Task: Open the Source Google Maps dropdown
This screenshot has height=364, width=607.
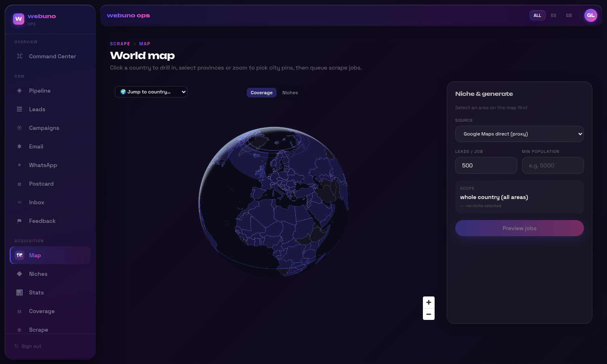Action: coord(520,134)
